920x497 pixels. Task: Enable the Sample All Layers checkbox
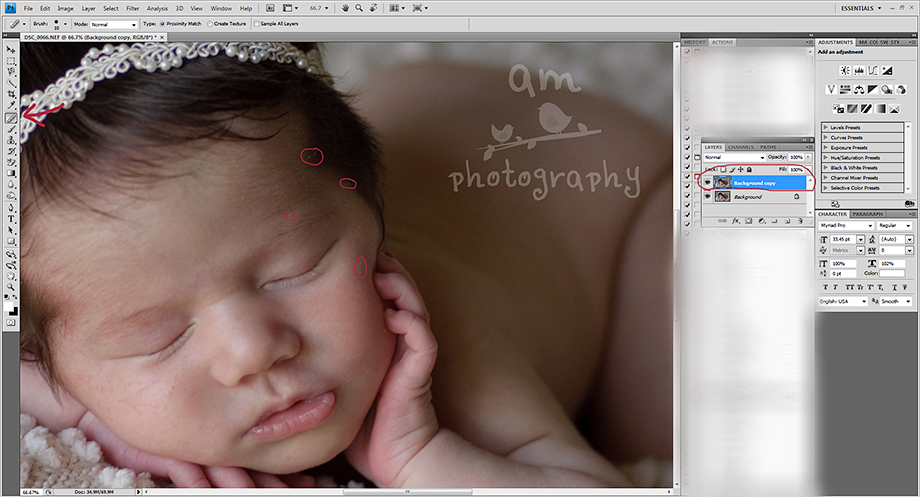click(256, 24)
